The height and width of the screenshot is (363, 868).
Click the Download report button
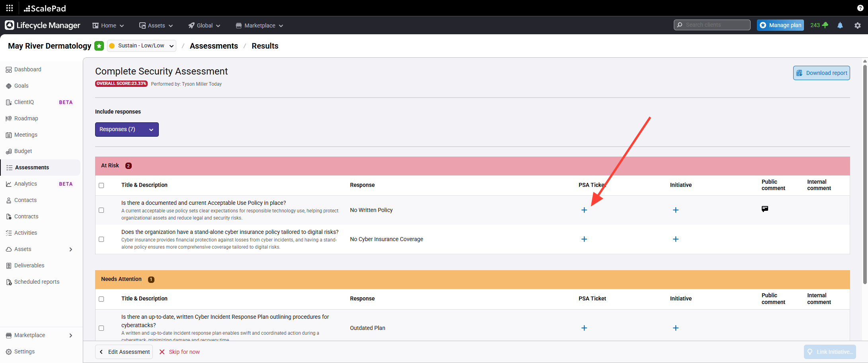click(821, 73)
